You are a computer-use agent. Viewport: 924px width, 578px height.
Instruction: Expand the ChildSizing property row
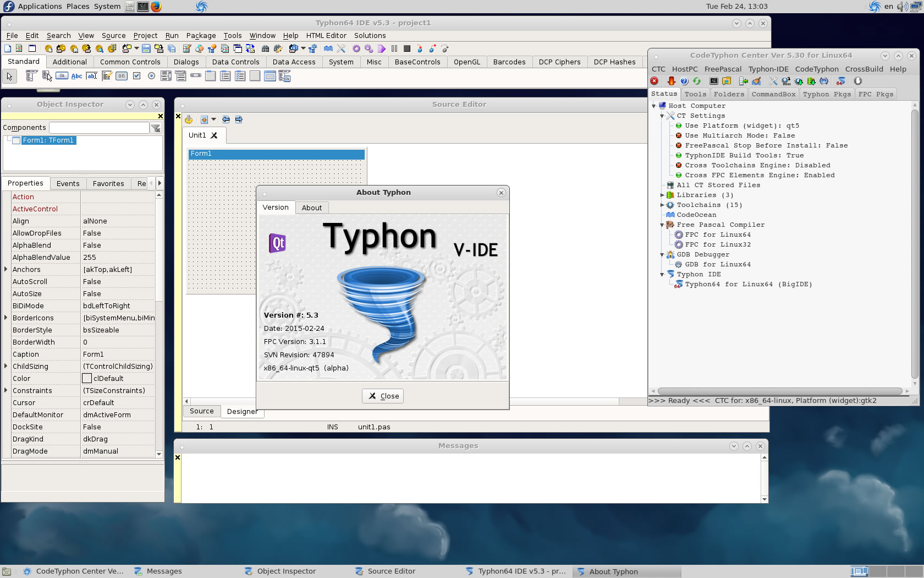click(x=6, y=366)
